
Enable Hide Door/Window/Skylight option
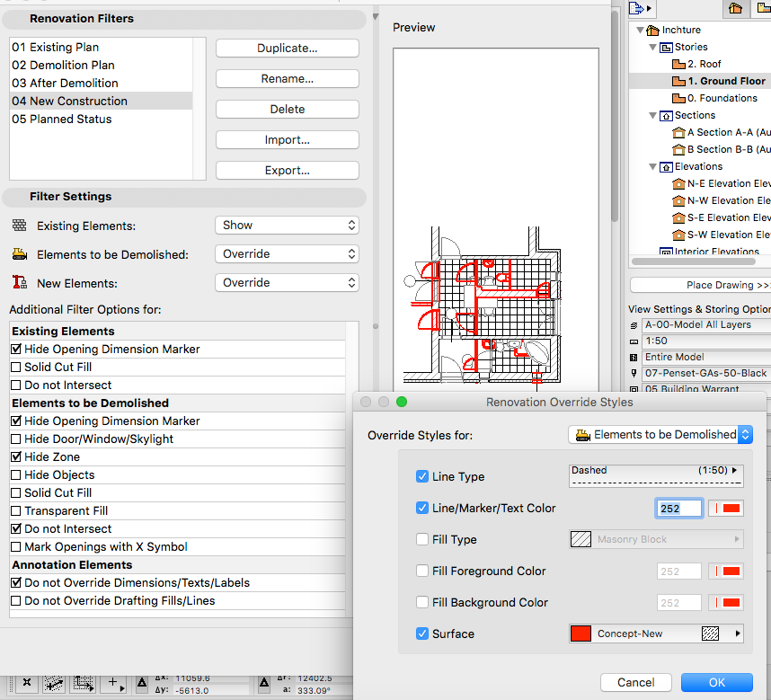(16, 439)
